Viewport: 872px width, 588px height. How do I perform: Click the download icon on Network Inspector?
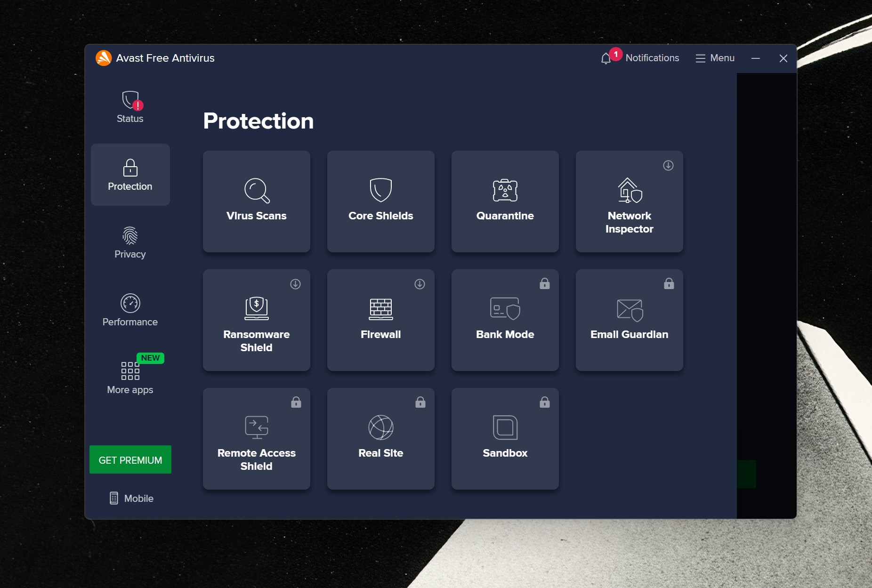coord(668,165)
